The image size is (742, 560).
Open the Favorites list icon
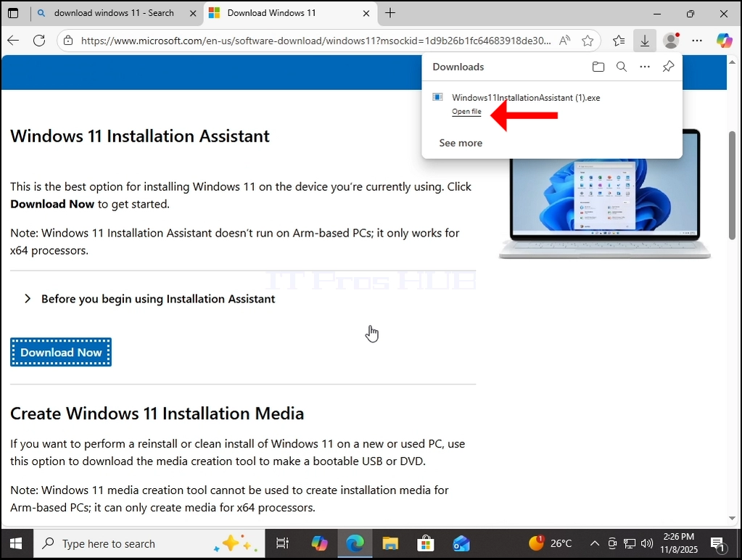(619, 41)
